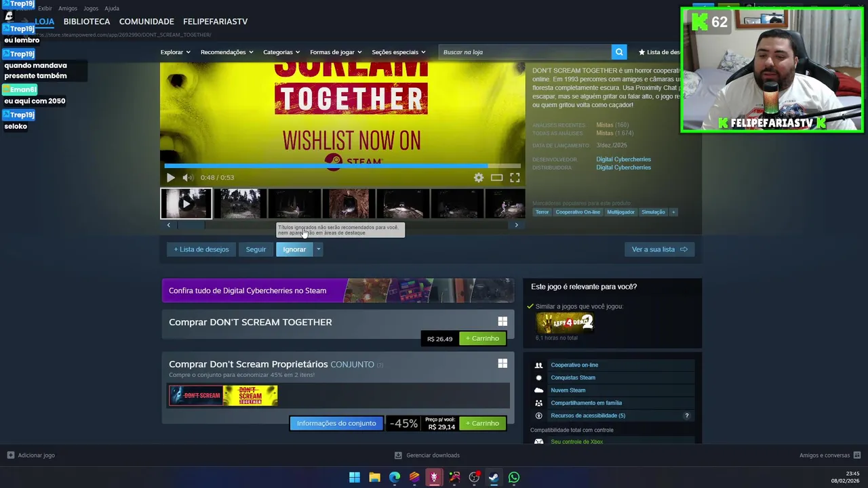Select the second screenshot thumbnail
The width and height of the screenshot is (868, 488).
[x=240, y=203]
